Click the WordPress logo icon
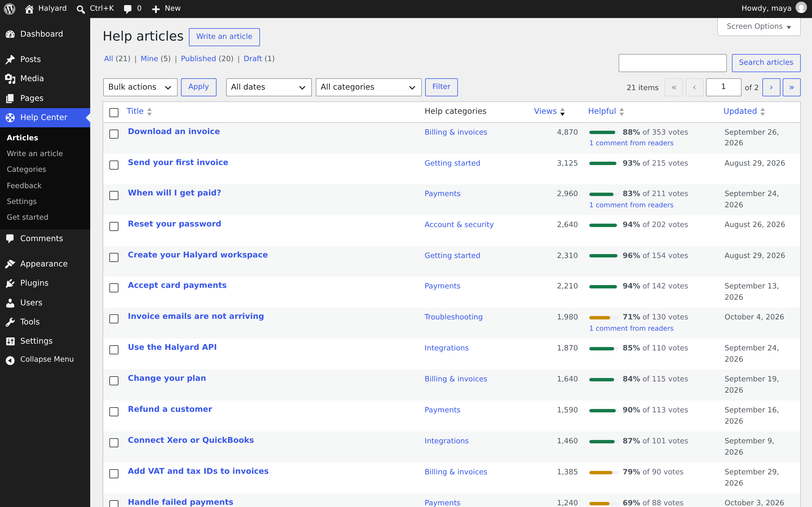The width and height of the screenshot is (812, 507). click(9, 9)
